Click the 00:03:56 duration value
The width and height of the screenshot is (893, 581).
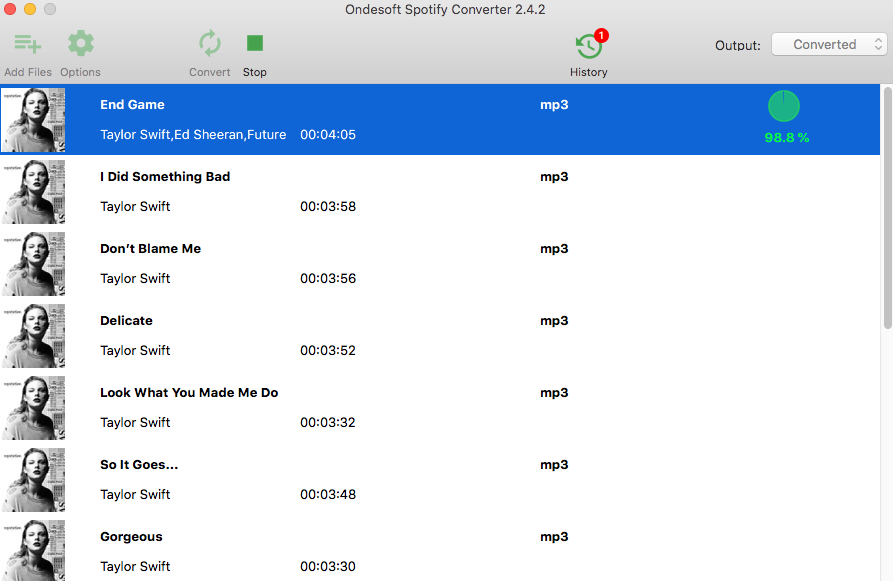pyautogui.click(x=328, y=279)
